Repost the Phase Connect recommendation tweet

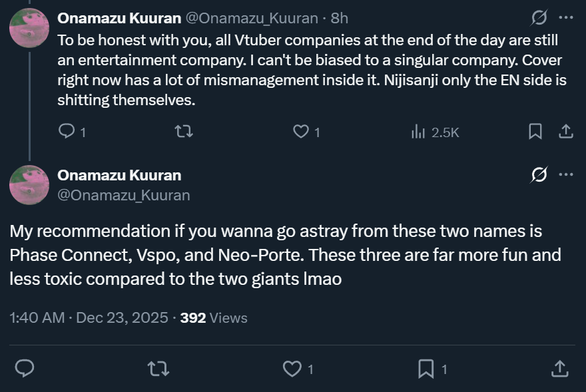click(x=158, y=367)
